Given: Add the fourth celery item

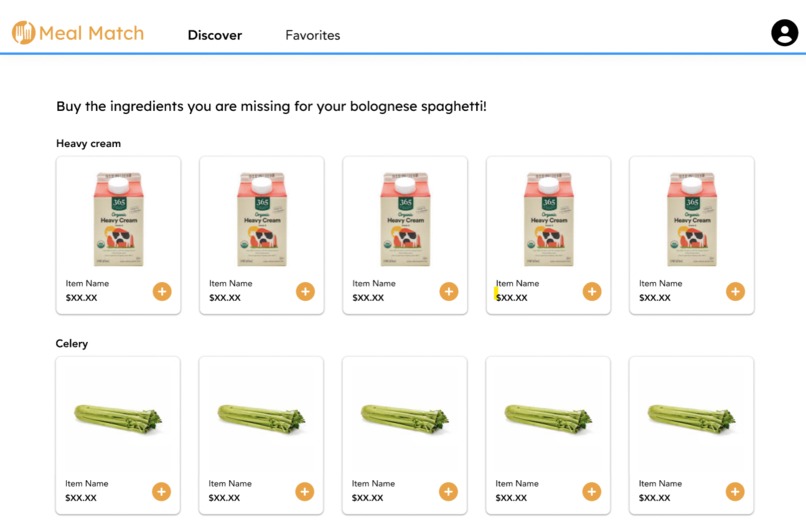Looking at the screenshot, I should pos(592,492).
